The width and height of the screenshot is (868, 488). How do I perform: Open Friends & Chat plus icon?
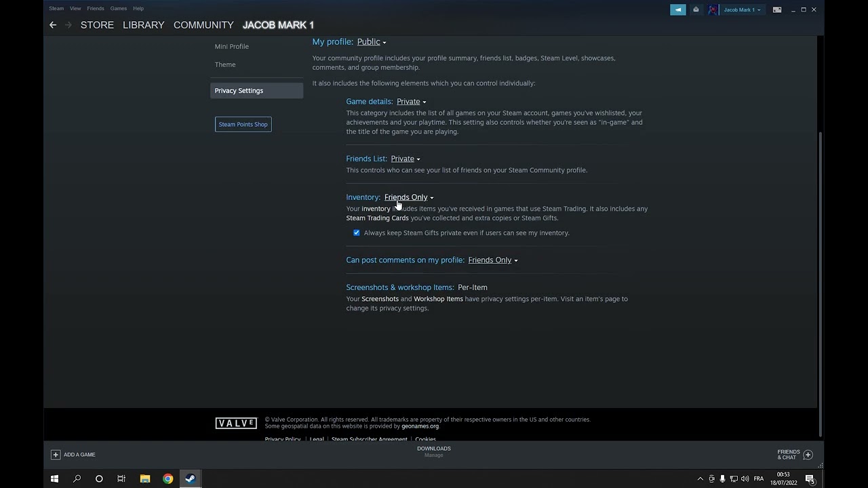click(808, 455)
